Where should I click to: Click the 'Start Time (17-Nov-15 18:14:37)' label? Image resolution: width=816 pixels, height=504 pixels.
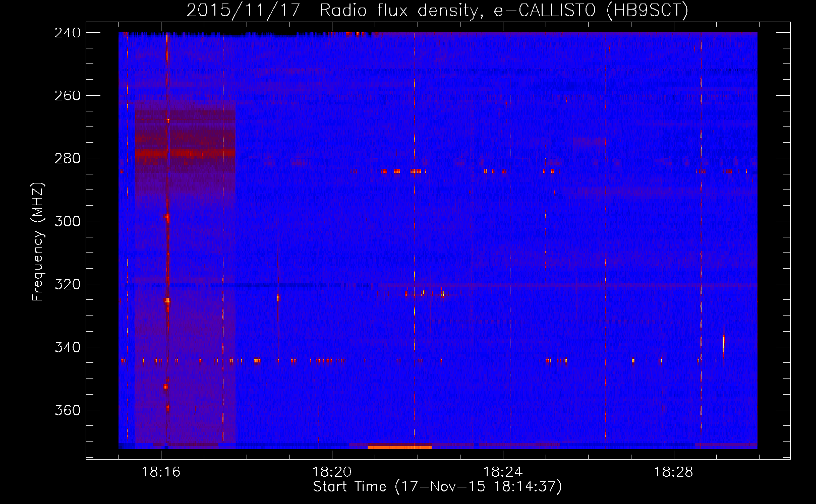tap(437, 487)
